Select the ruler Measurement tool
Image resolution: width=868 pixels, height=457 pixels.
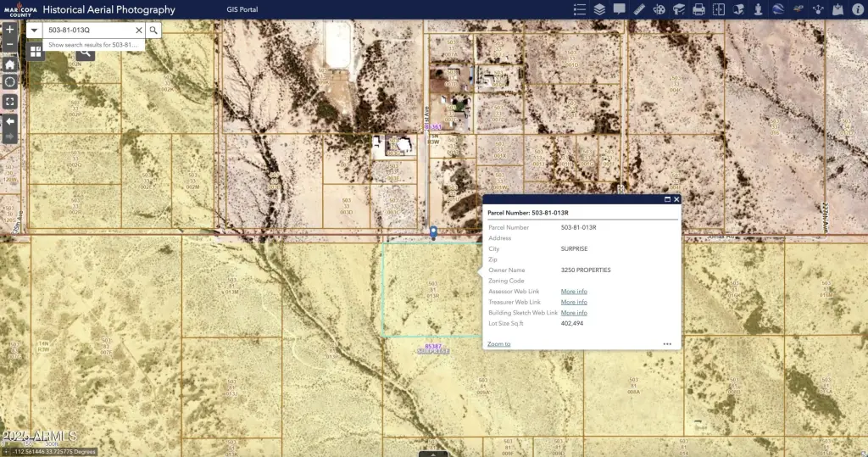coord(639,9)
